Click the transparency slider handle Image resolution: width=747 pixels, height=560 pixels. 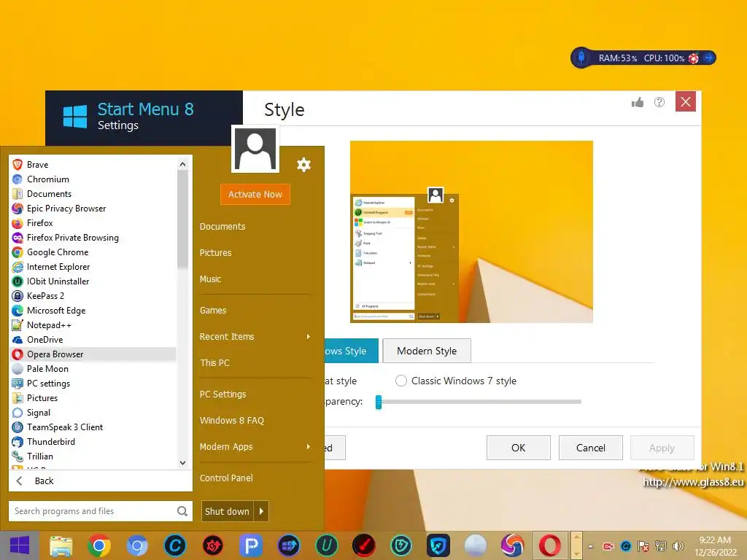[x=379, y=402]
